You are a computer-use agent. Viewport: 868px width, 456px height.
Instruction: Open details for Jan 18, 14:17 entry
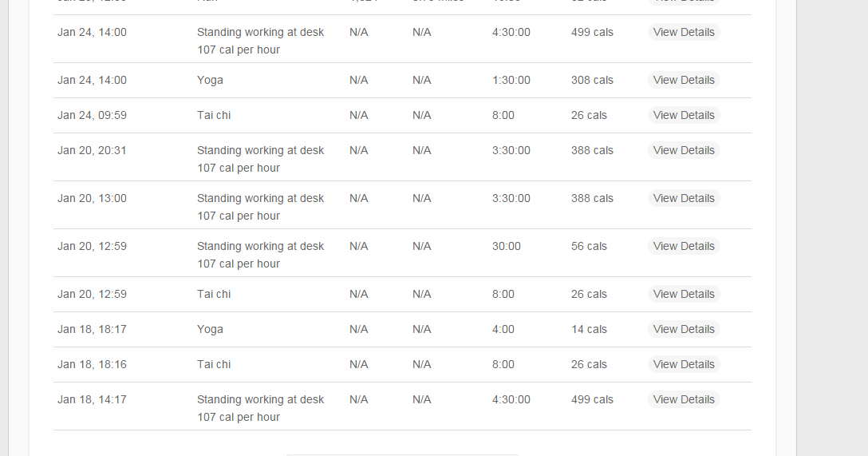684,399
